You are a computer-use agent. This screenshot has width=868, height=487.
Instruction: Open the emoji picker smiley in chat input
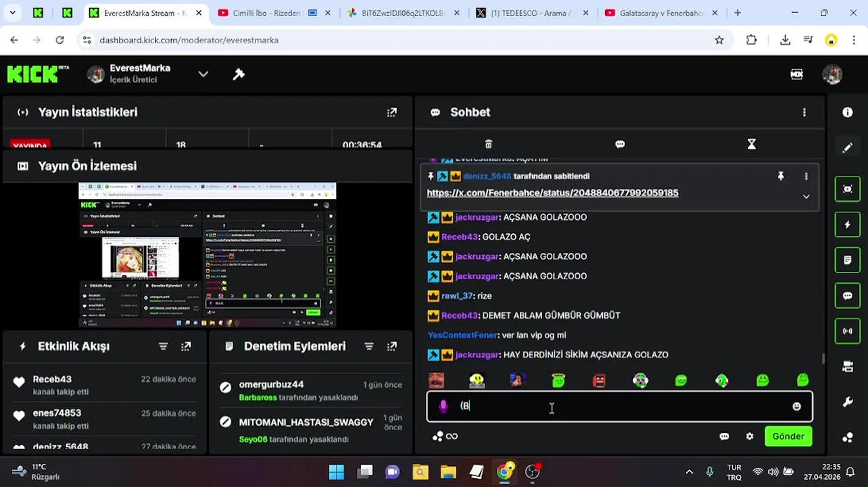tap(796, 407)
